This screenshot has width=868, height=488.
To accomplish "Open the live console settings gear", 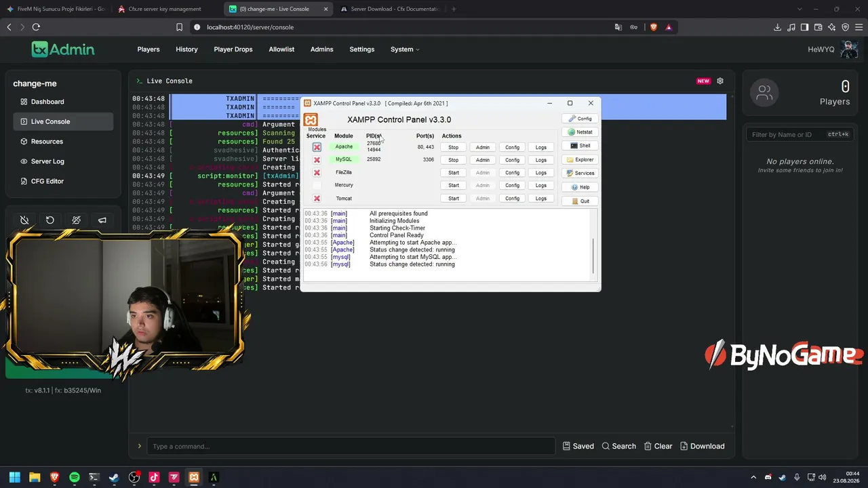I will (x=720, y=81).
